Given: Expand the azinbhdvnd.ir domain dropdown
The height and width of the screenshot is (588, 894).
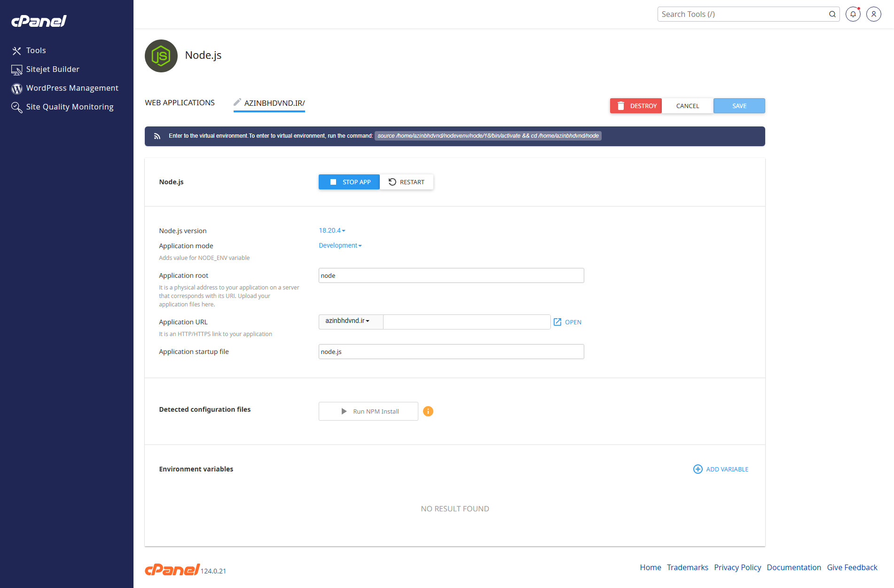Looking at the screenshot, I should tap(347, 321).
